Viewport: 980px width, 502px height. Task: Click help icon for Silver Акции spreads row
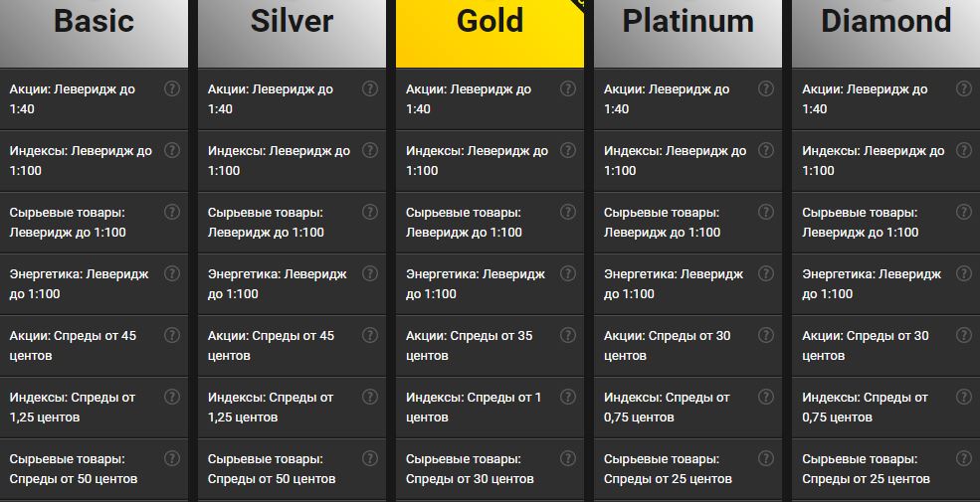[x=370, y=335]
